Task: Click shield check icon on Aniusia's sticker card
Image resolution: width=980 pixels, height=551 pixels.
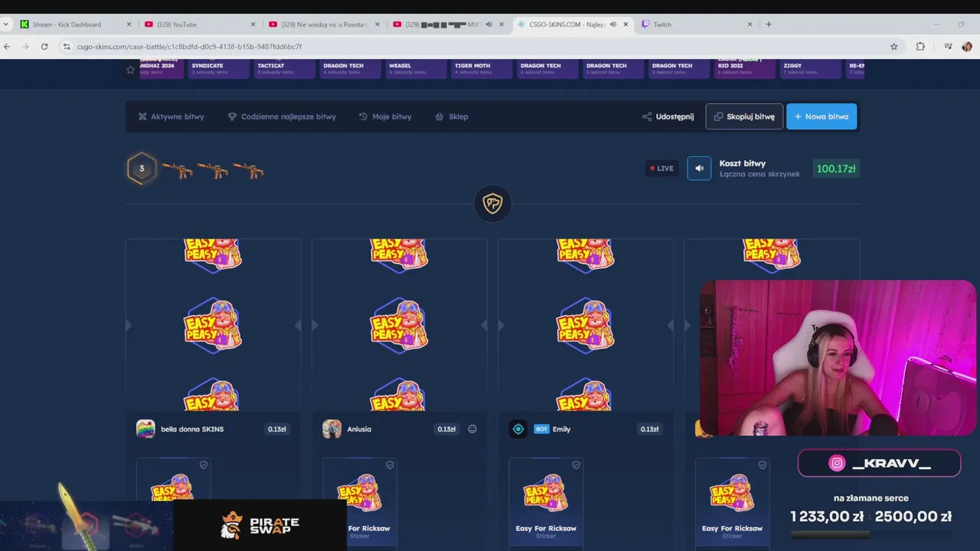Action: [x=390, y=465]
